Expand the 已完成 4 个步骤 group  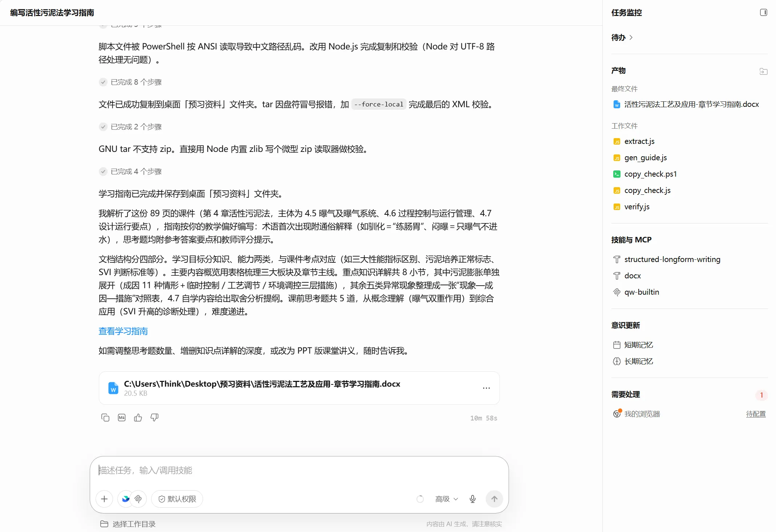(130, 172)
